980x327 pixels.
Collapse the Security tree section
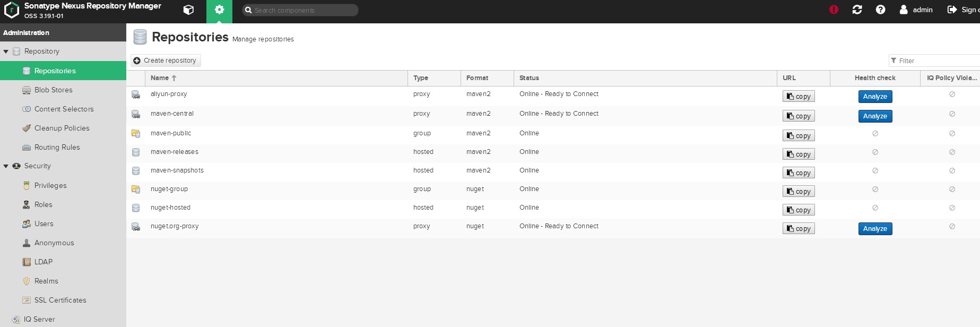(x=6, y=166)
